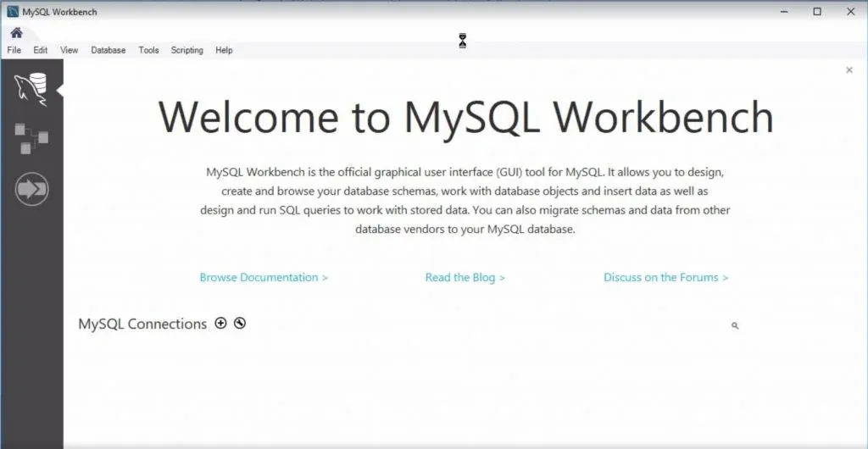Dismiss the welcome message with the X
The width and height of the screenshot is (868, 449).
point(849,70)
